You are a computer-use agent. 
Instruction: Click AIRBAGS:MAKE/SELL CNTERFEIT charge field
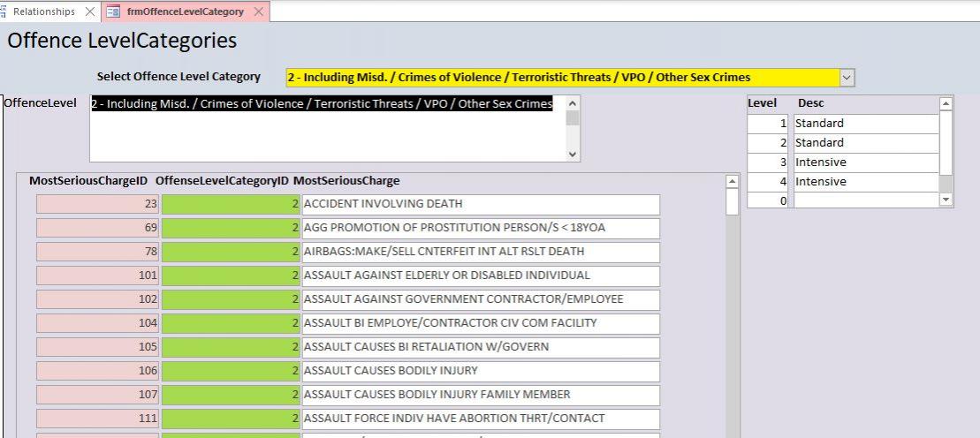pyautogui.click(x=481, y=252)
